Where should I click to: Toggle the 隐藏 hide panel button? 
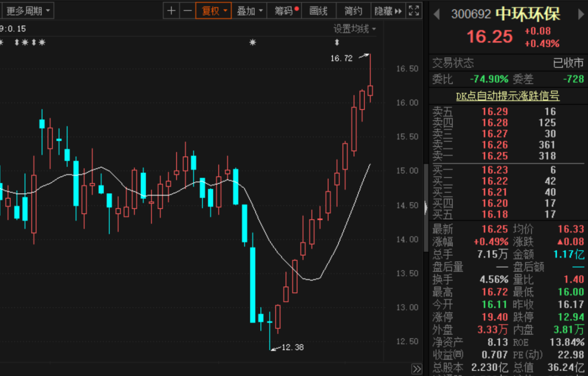pyautogui.click(x=388, y=10)
